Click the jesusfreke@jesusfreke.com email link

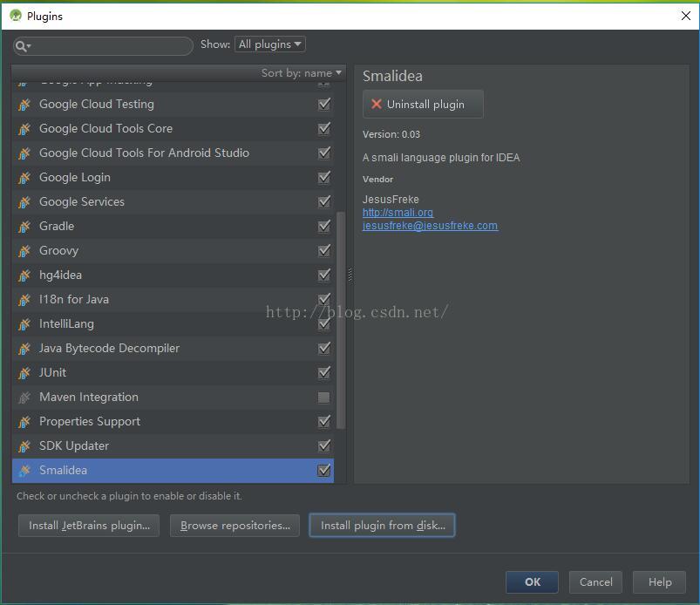click(430, 226)
